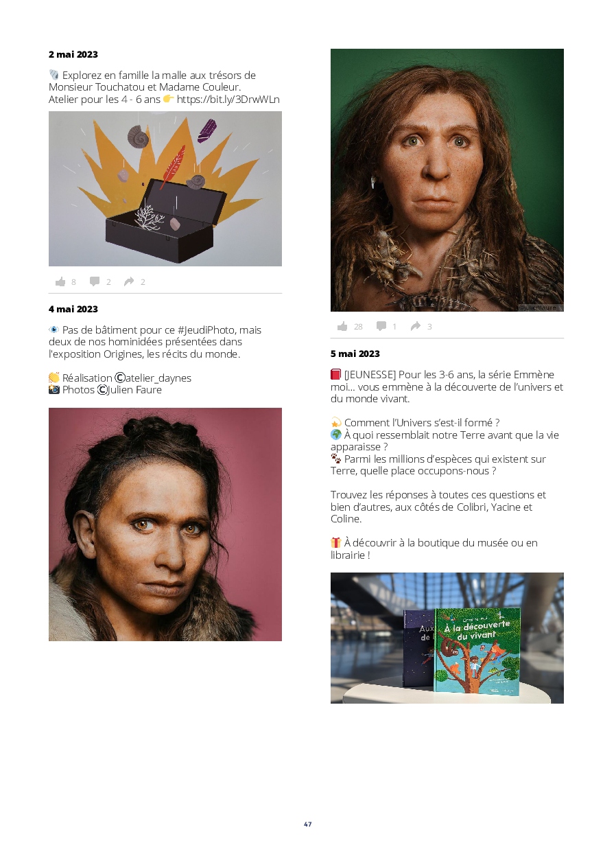Click the gift emoji near boutique text
The height and width of the screenshot is (843, 616).
336,542
